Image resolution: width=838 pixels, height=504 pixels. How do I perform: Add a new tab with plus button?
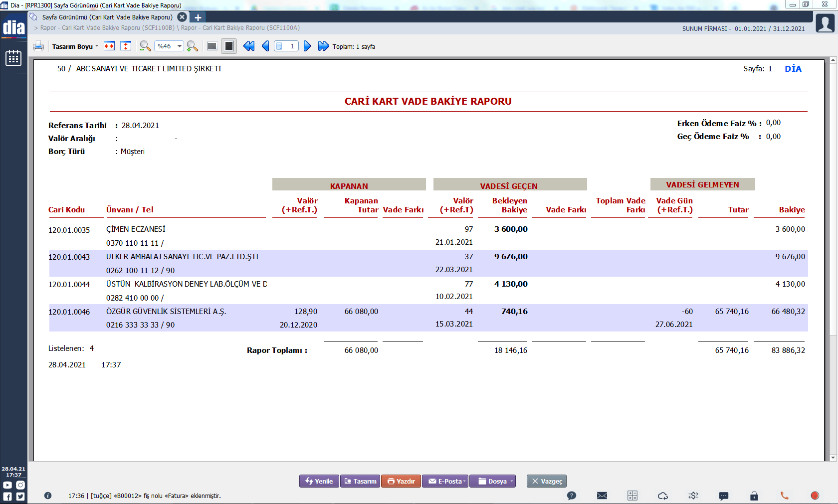198,17
